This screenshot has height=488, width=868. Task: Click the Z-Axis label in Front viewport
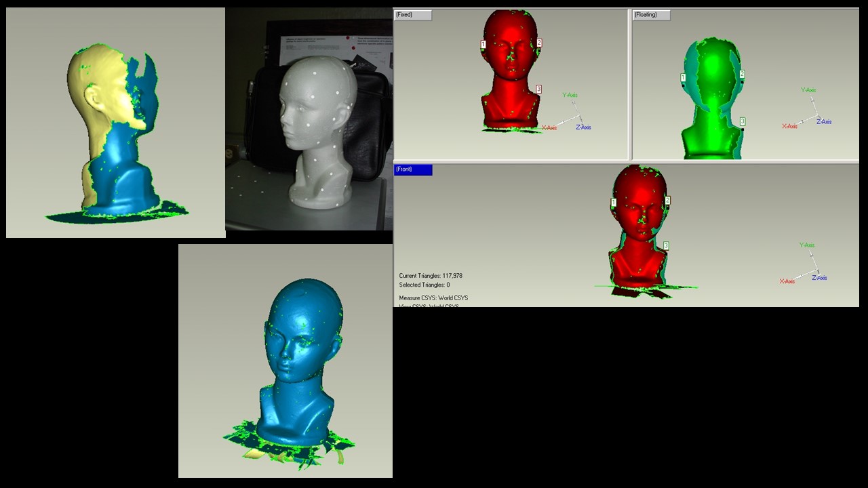(x=820, y=278)
